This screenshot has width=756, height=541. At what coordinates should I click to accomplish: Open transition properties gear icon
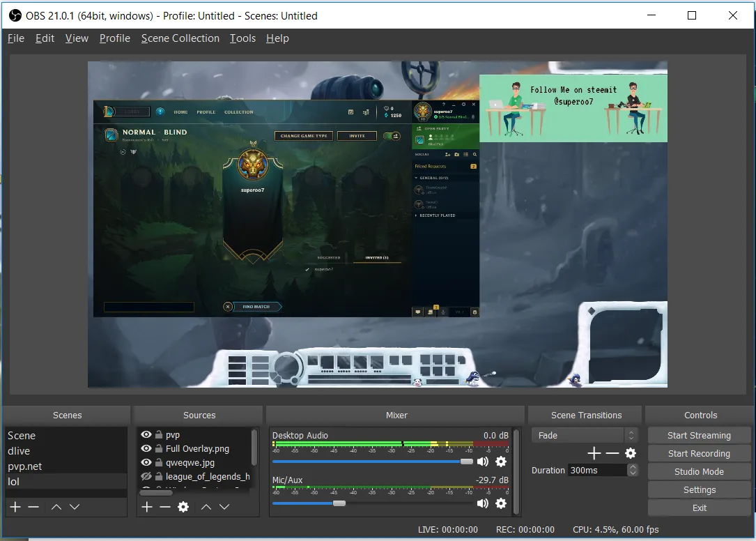(x=630, y=453)
